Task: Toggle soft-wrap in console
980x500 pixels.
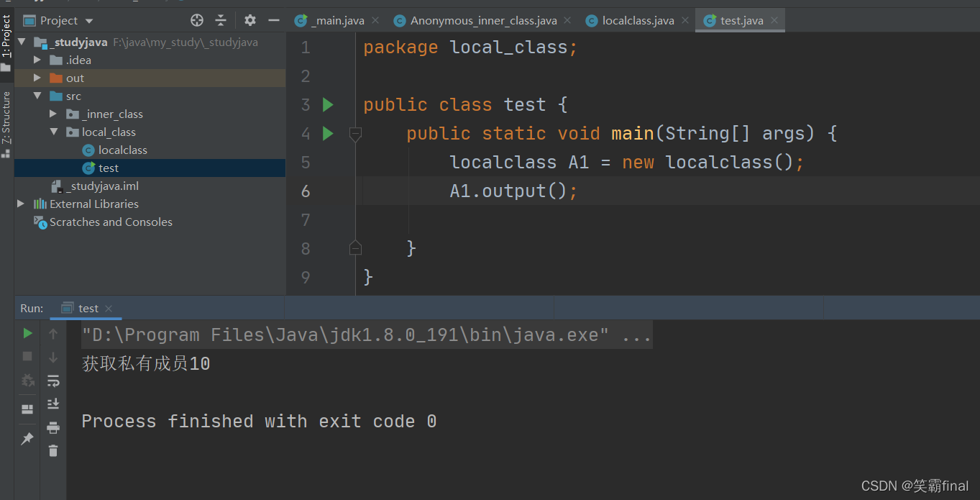Action: click(x=53, y=381)
